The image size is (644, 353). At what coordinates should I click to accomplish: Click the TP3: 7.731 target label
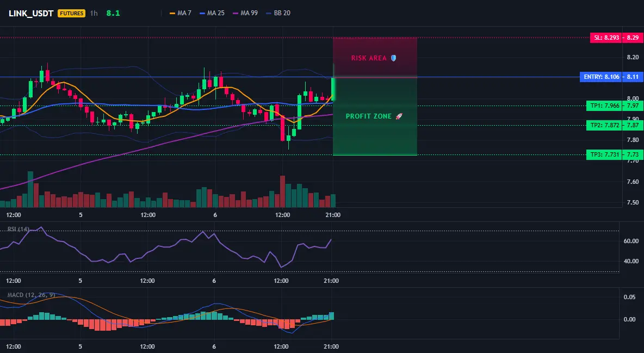604,155
